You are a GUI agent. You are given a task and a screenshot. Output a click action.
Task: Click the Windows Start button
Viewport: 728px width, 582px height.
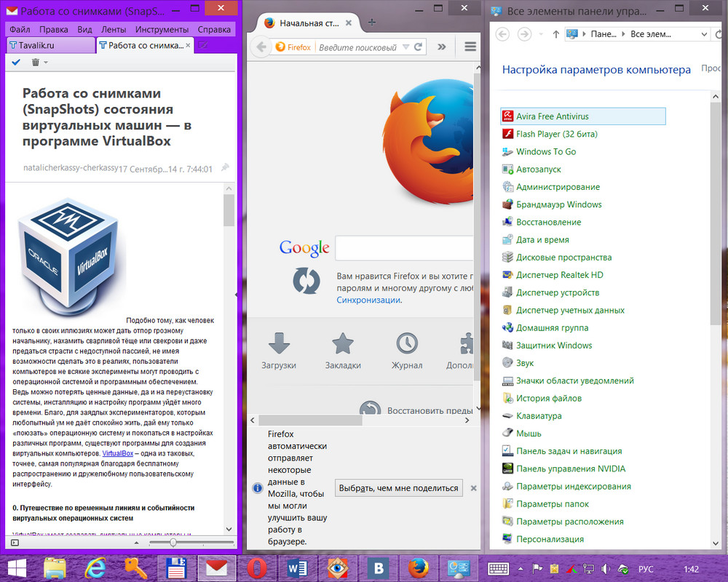(17, 568)
